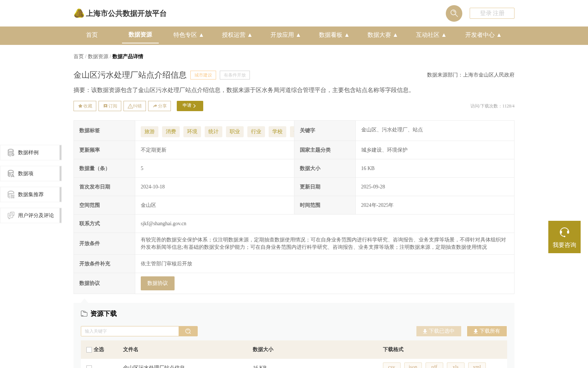Click the 2025-09-28 update date value
Viewport: 588px width, 368px height.
[x=373, y=187]
